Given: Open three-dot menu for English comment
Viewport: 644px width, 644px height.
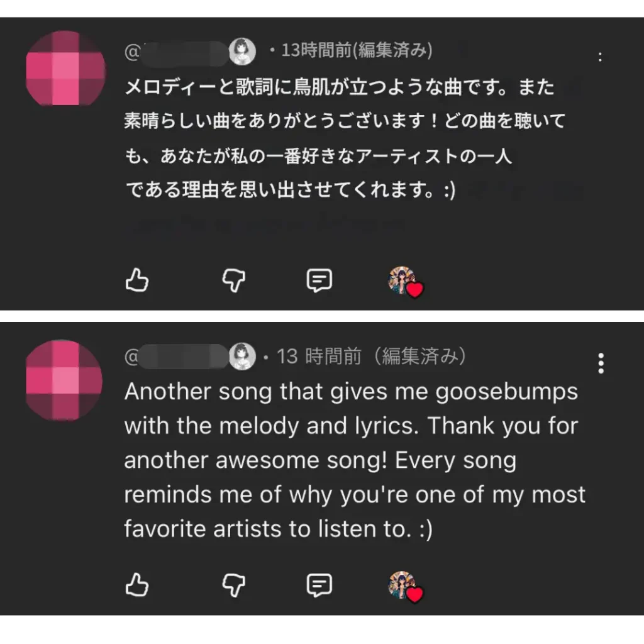Looking at the screenshot, I should [601, 363].
